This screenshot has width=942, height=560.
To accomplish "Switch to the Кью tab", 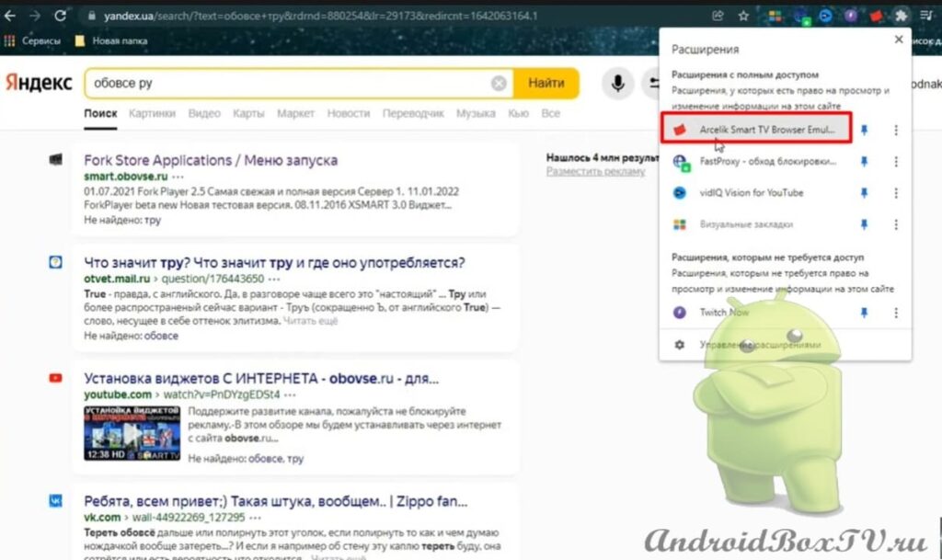I will pos(519,113).
